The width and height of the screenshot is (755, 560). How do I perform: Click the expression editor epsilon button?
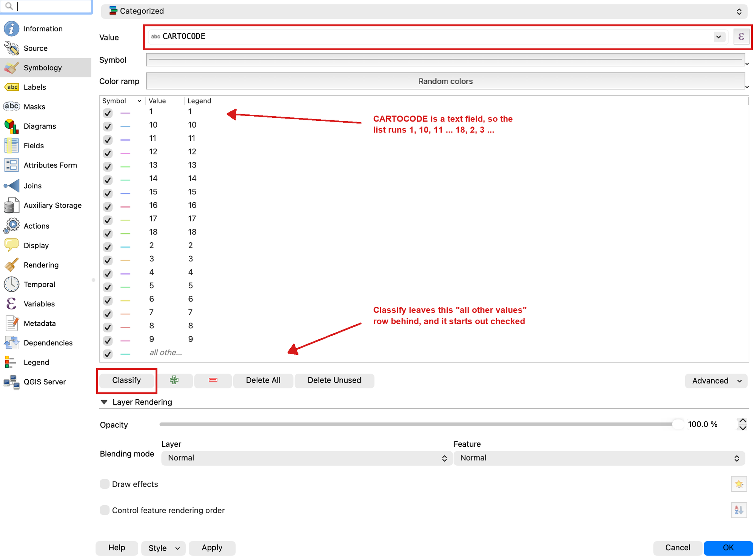(741, 37)
